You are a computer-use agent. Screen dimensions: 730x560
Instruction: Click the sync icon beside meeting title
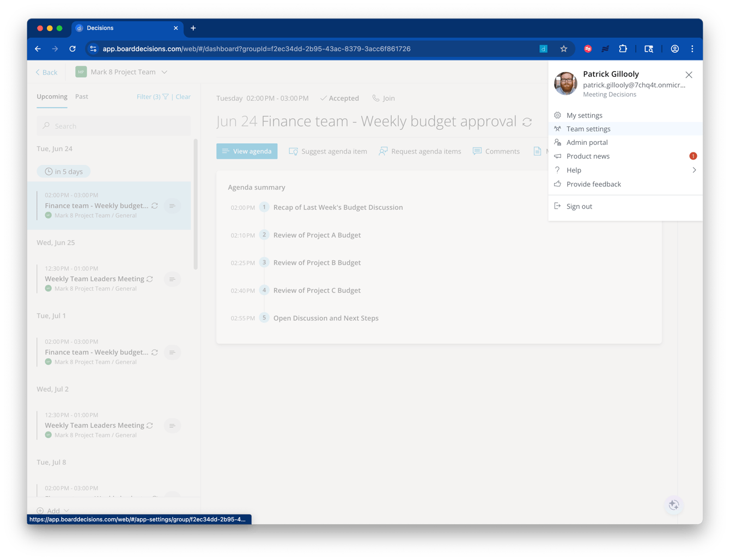pyautogui.click(x=527, y=121)
